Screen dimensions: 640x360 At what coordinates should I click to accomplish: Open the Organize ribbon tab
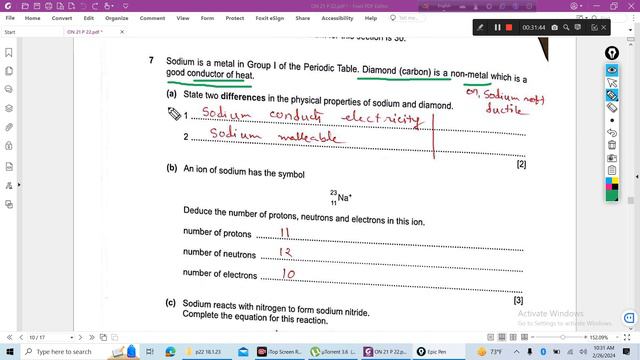coord(116,18)
